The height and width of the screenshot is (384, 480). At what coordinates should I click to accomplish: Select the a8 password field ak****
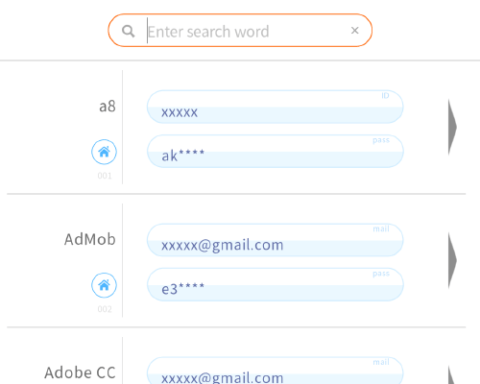275,151
